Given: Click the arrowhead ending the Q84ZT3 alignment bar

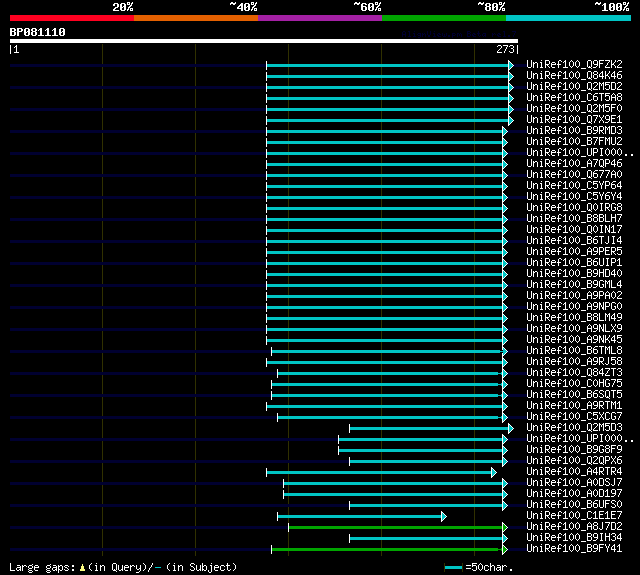Looking at the screenshot, I should (x=505, y=373).
